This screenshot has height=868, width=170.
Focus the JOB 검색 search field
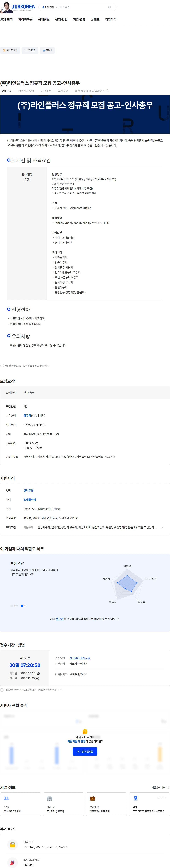point(83,7)
